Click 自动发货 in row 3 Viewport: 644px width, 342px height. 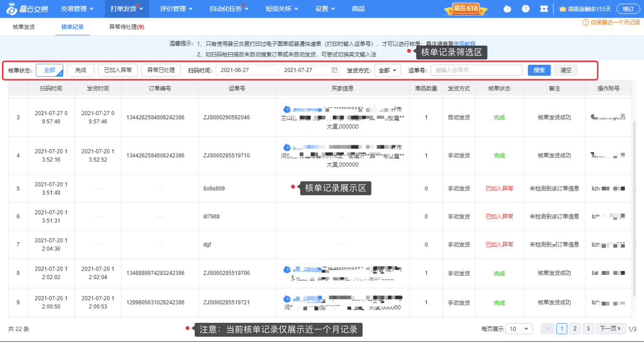(x=459, y=118)
